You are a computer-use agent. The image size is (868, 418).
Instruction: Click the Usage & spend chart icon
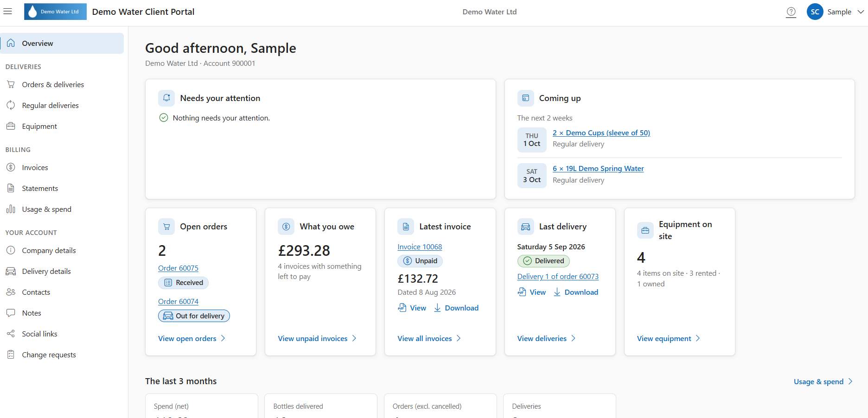[x=11, y=209]
